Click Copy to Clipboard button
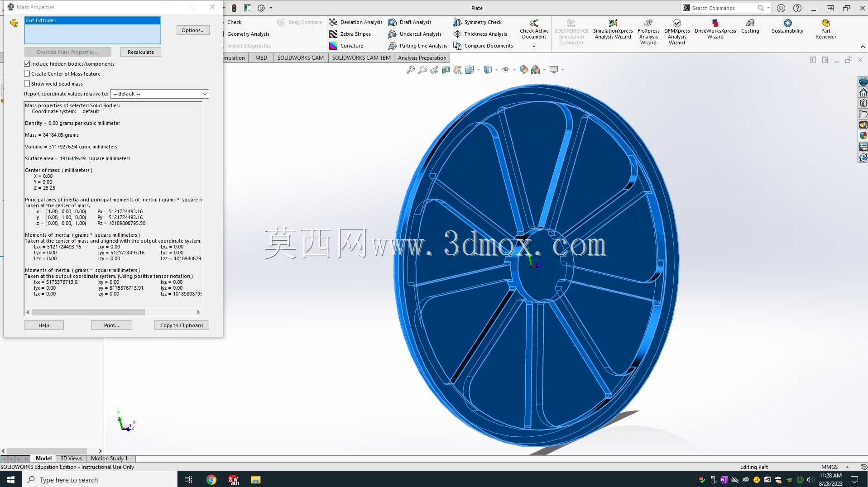 (182, 325)
